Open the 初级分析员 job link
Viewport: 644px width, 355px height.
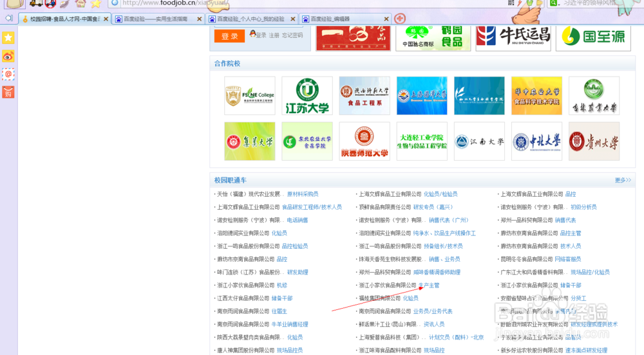click(583, 207)
